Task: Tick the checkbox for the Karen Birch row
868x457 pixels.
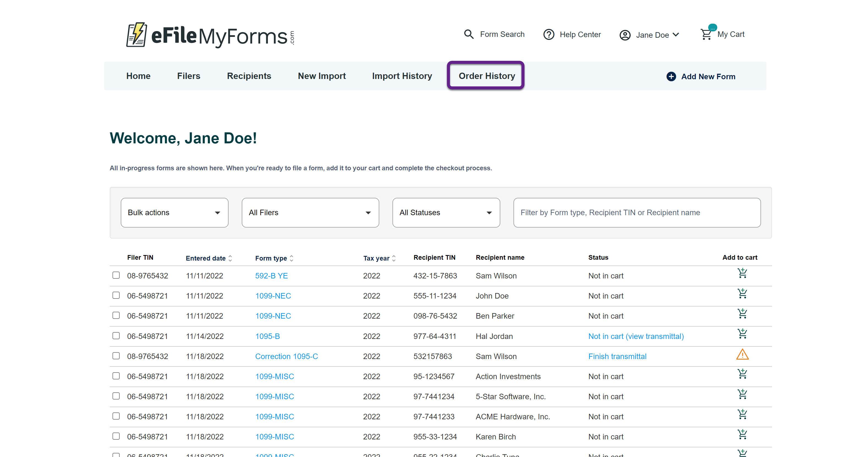Action: pyautogui.click(x=116, y=436)
